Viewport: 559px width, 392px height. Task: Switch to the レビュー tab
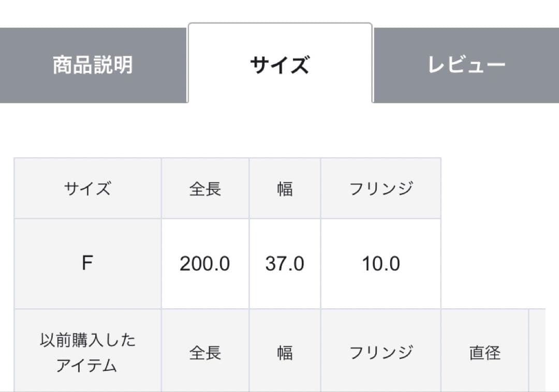click(x=466, y=66)
